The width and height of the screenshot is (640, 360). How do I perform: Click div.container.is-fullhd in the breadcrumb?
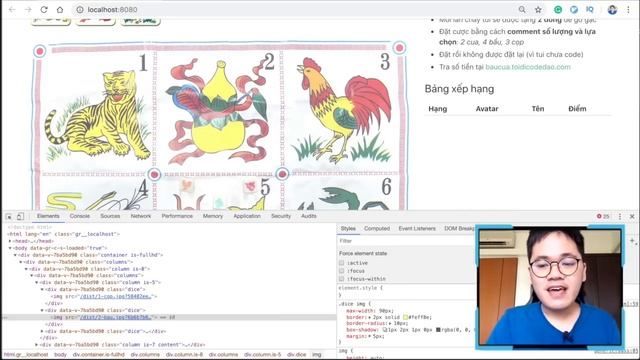[99, 355]
